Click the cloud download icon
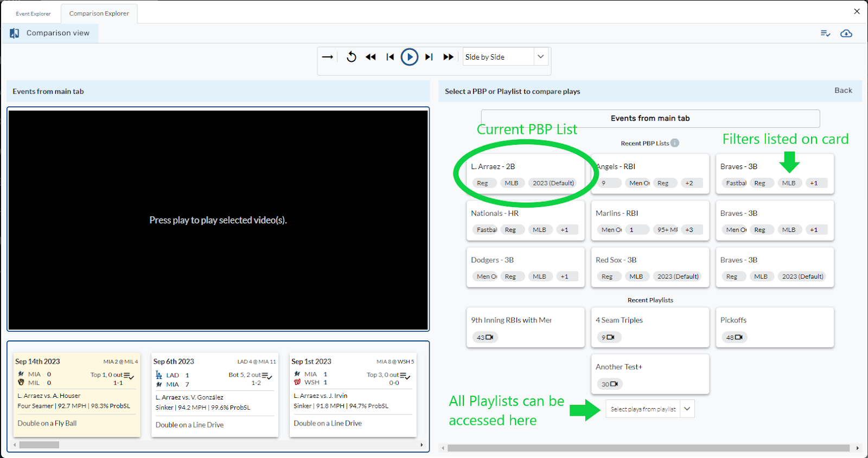868x458 pixels. point(846,34)
